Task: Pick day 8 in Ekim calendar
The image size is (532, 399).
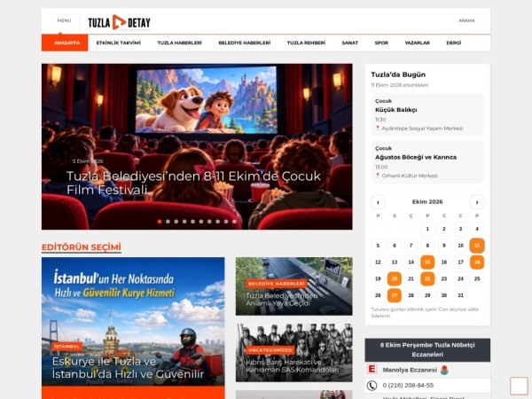Action: pyautogui.click(x=427, y=246)
